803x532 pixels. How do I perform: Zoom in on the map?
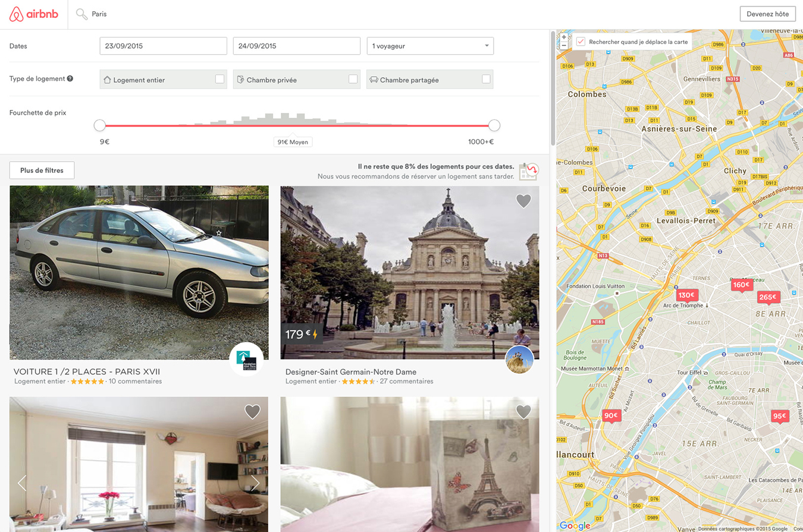[564, 37]
